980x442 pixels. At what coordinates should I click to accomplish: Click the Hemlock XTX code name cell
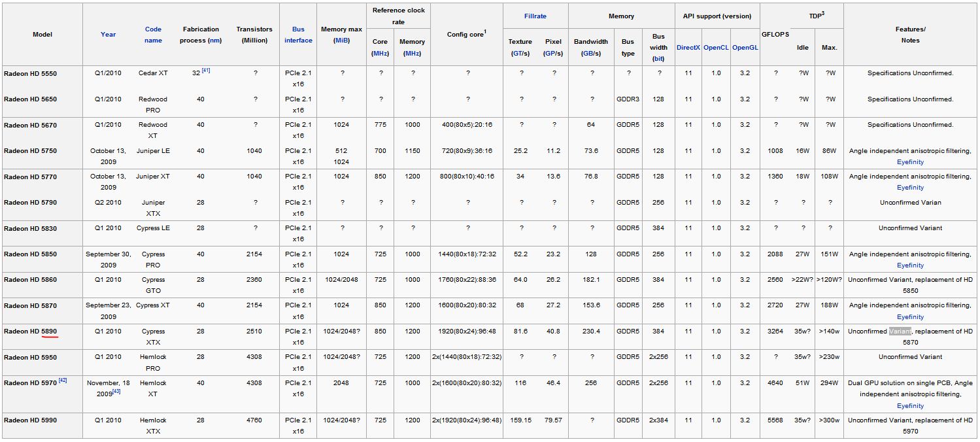tap(153, 426)
